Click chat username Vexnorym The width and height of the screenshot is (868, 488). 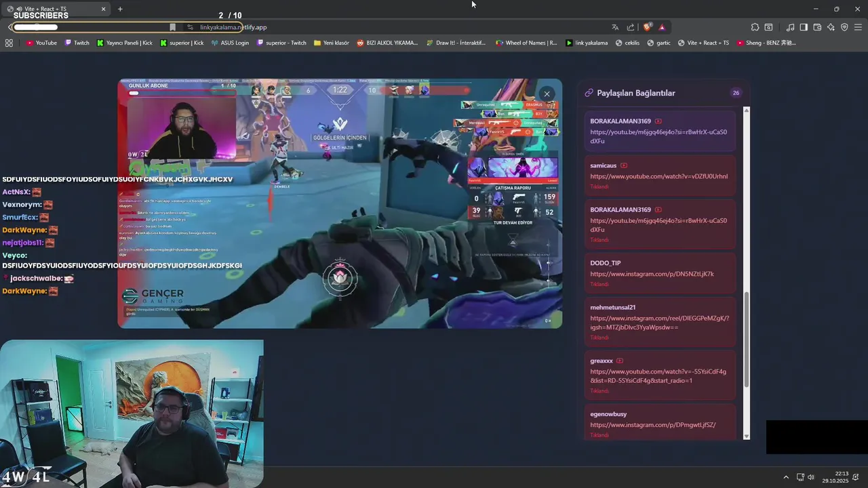(22, 205)
